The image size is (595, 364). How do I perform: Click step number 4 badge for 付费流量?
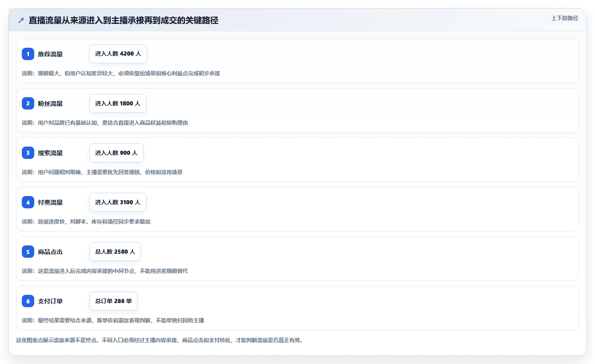point(28,202)
